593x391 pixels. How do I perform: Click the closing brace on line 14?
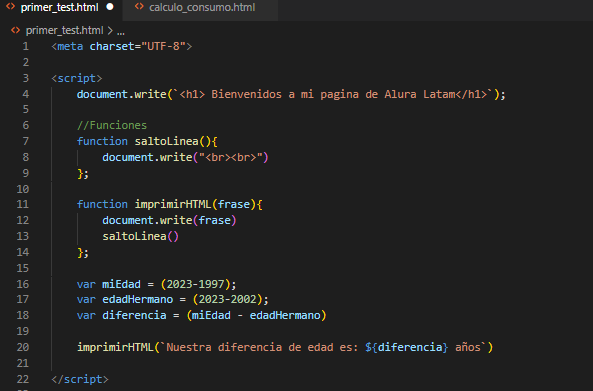coord(80,252)
